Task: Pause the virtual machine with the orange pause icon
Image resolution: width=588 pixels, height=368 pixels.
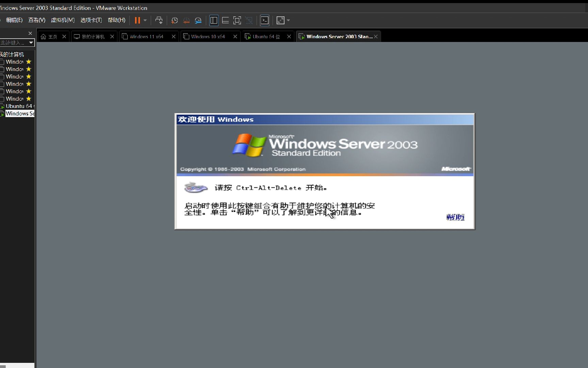Action: (x=137, y=20)
